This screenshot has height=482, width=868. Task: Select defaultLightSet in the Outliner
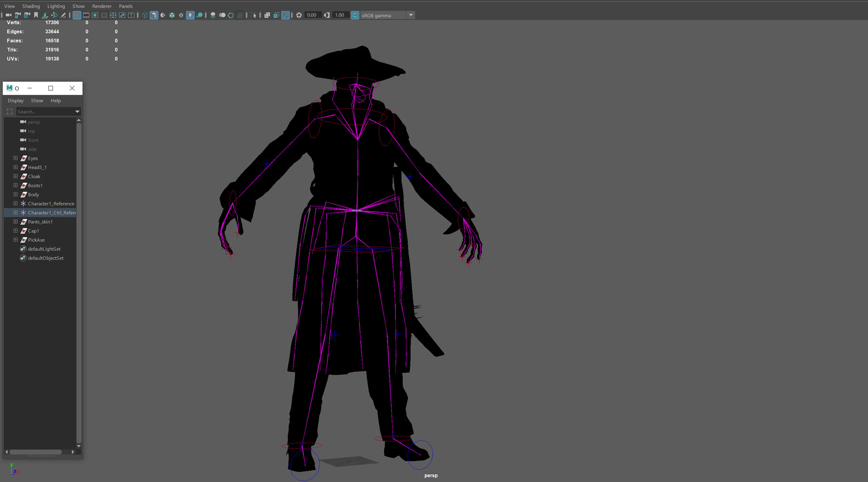click(44, 249)
